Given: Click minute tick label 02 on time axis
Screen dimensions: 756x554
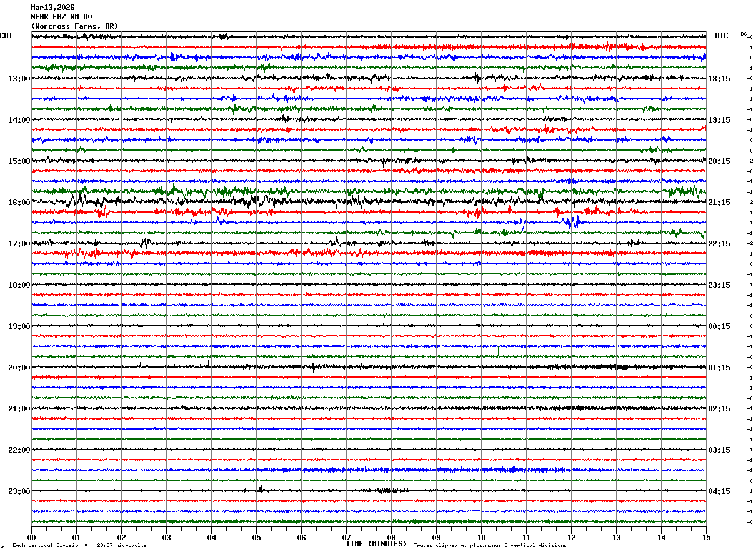Looking at the screenshot, I should [x=121, y=537].
